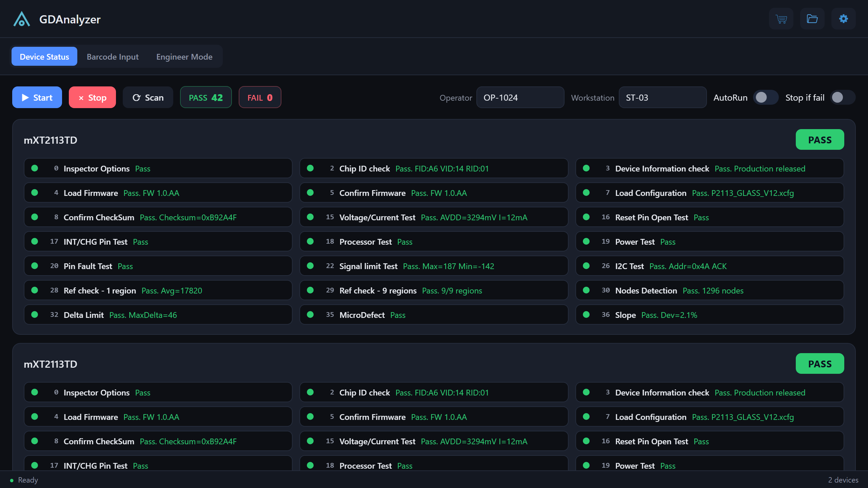Click green status dot of Slope
868x488 pixels.
click(586, 314)
